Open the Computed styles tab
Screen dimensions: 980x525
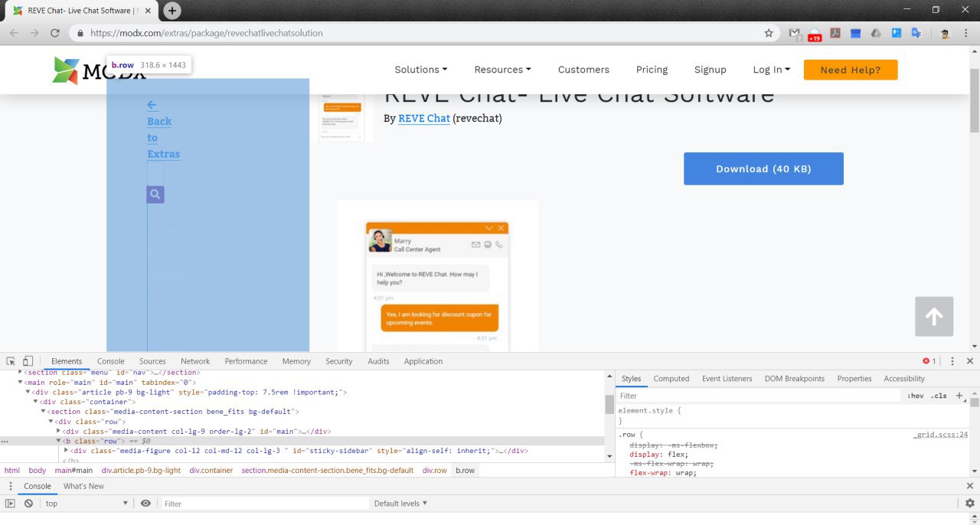[671, 379]
